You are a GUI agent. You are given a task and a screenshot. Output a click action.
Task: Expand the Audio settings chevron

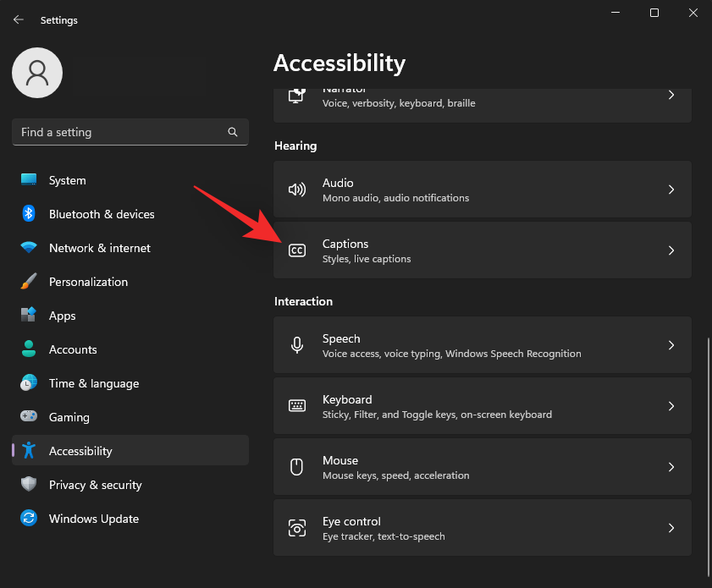click(x=671, y=189)
